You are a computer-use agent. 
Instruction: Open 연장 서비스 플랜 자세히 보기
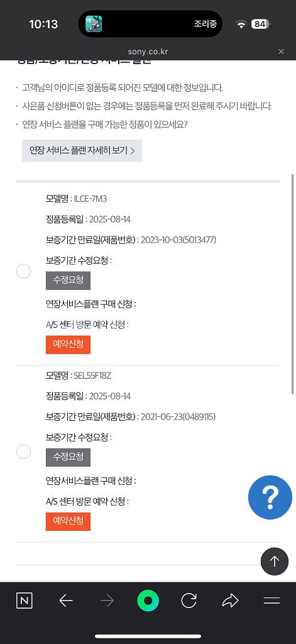(x=82, y=150)
